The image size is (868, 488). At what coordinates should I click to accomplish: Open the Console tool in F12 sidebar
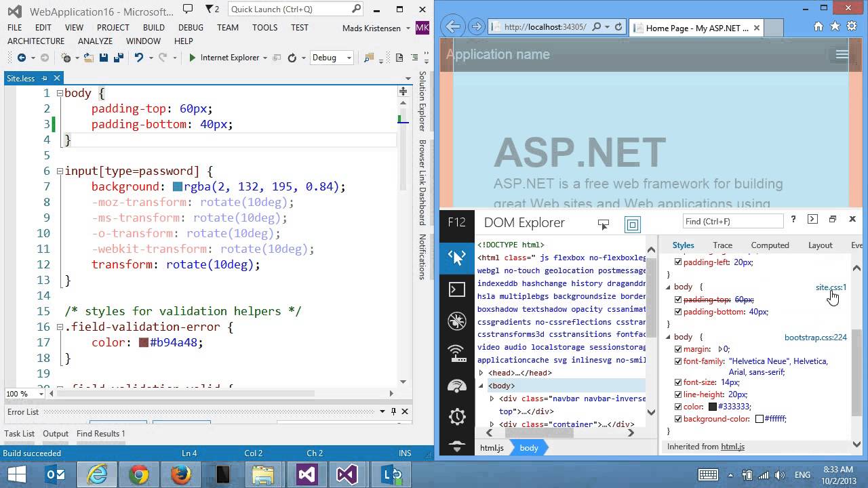pyautogui.click(x=456, y=289)
